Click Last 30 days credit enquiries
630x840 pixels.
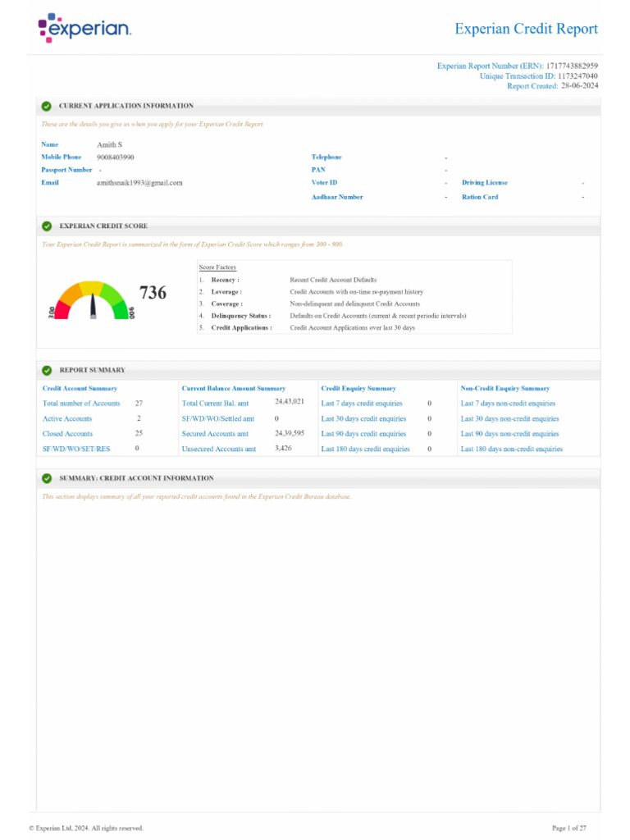[x=363, y=419]
